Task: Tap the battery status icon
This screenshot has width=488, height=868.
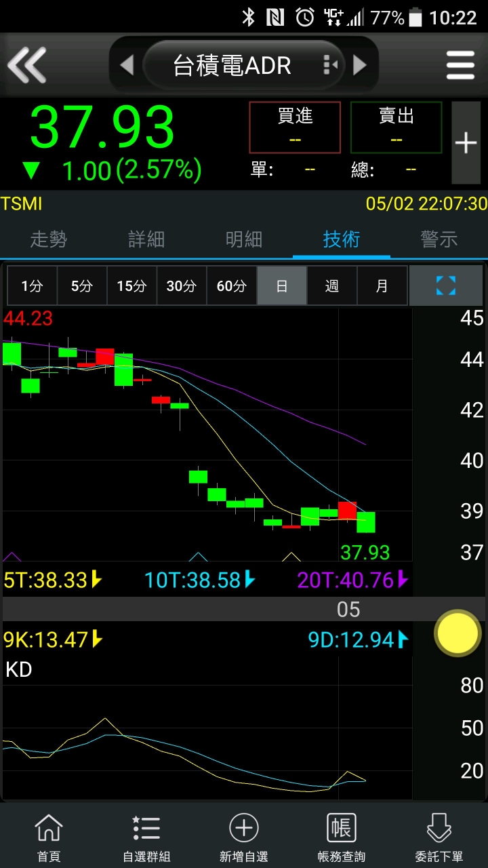Action: (416, 17)
